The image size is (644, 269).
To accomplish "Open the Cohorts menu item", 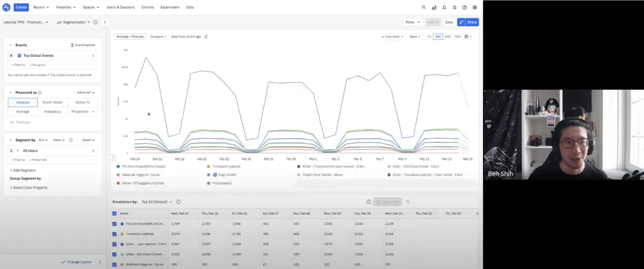I will click(x=147, y=7).
